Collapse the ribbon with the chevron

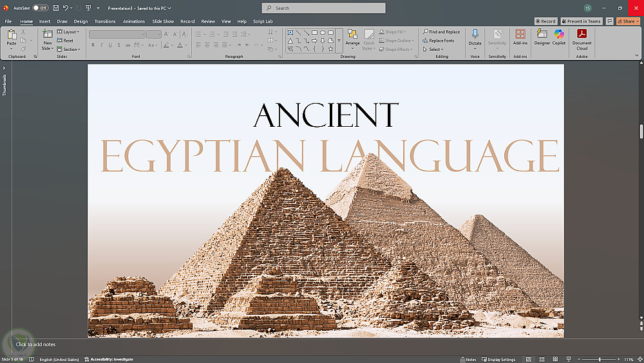point(637,55)
